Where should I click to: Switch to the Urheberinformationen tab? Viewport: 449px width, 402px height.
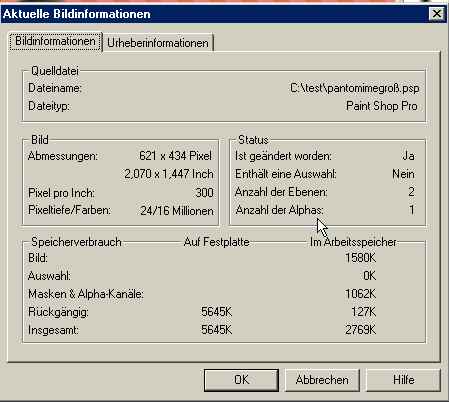pyautogui.click(x=158, y=43)
